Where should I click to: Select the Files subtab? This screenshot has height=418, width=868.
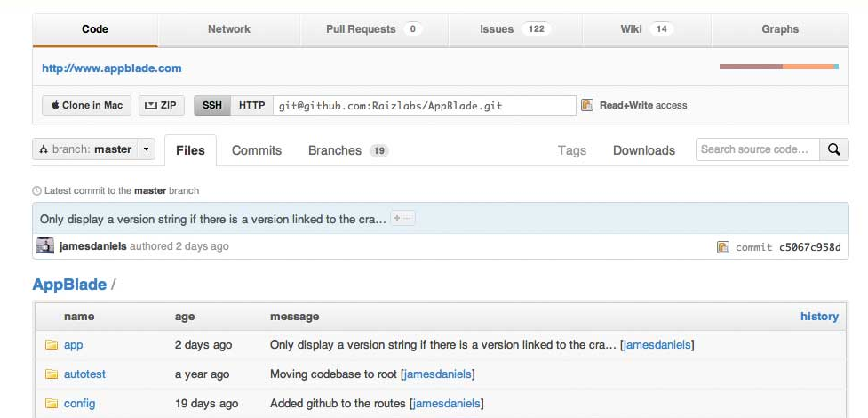click(x=190, y=150)
